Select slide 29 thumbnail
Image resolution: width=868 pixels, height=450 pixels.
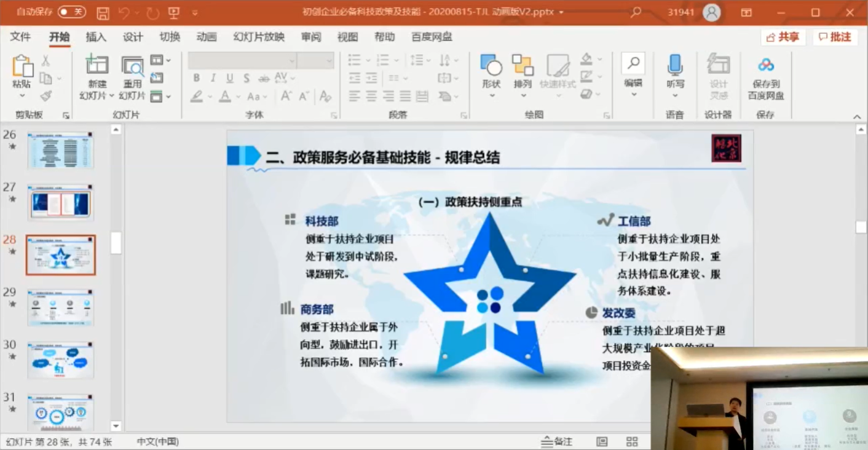60,307
